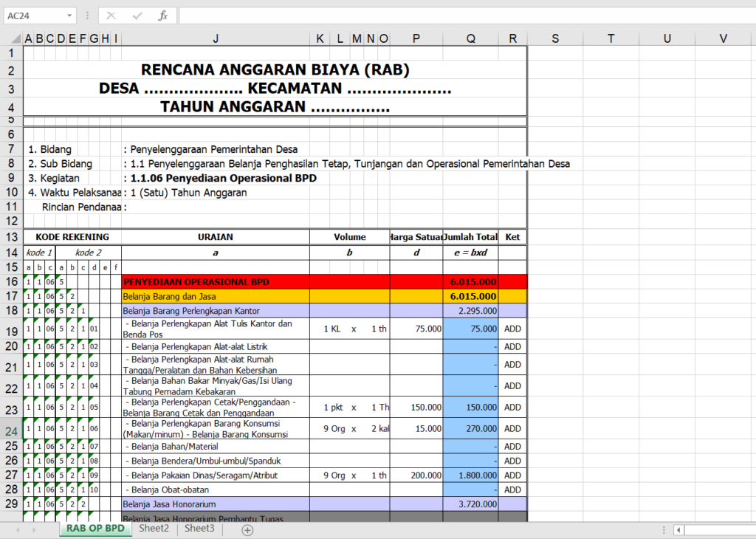Select the cell showing total 6.015.000
Image resolution: width=756 pixels, height=539 pixels.
tap(470, 282)
